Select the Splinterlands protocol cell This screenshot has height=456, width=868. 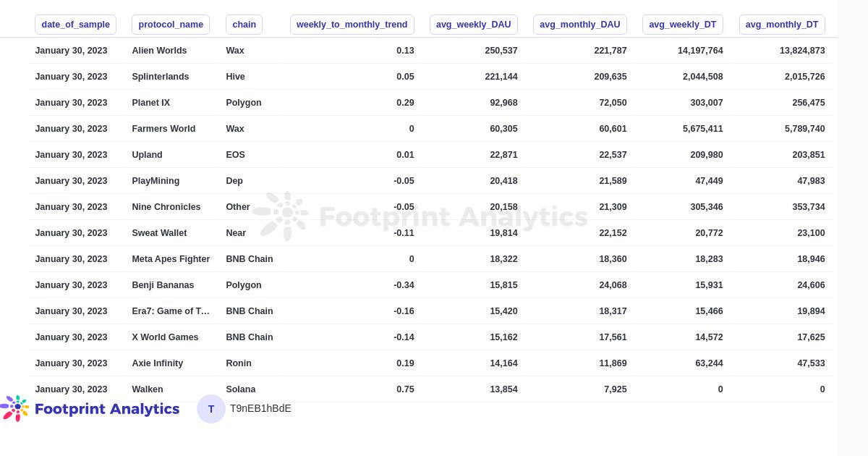[161, 77]
